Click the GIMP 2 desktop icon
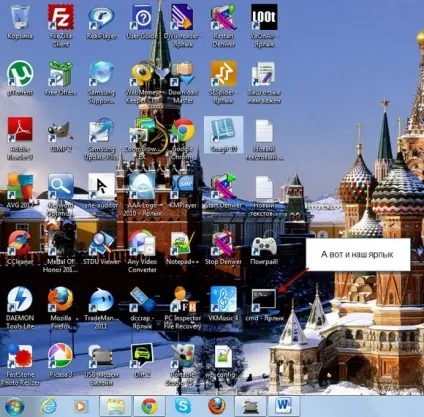 pos(61,131)
